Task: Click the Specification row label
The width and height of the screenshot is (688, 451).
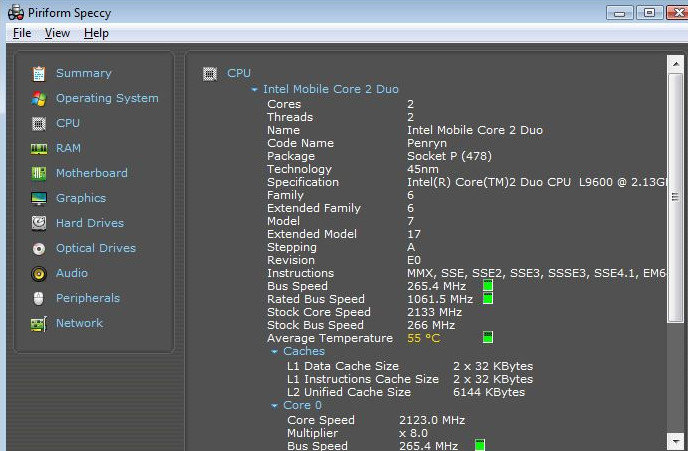Action: 303,183
